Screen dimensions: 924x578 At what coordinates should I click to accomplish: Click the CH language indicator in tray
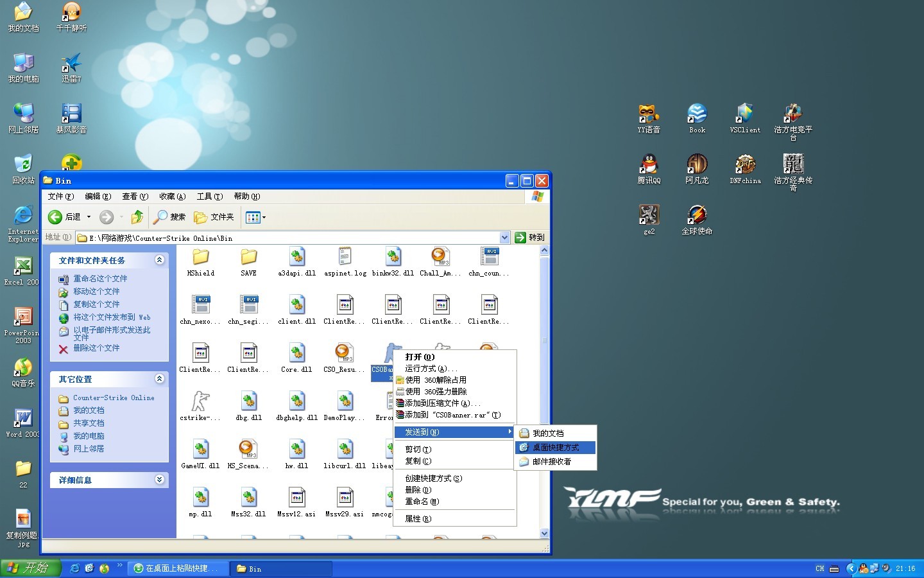click(x=820, y=569)
